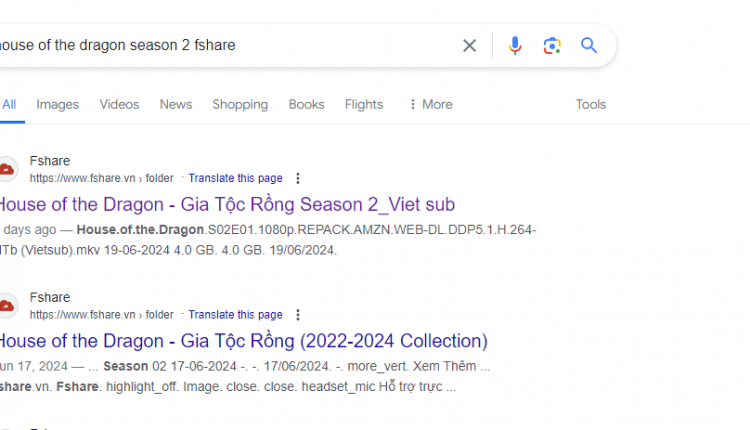The width and height of the screenshot is (750, 430).
Task: Switch to the News tab
Action: pyautogui.click(x=176, y=104)
